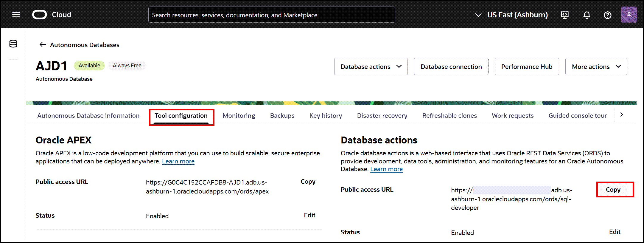Switch to Disaster recovery tab
The image size is (644, 243).
coord(382,116)
